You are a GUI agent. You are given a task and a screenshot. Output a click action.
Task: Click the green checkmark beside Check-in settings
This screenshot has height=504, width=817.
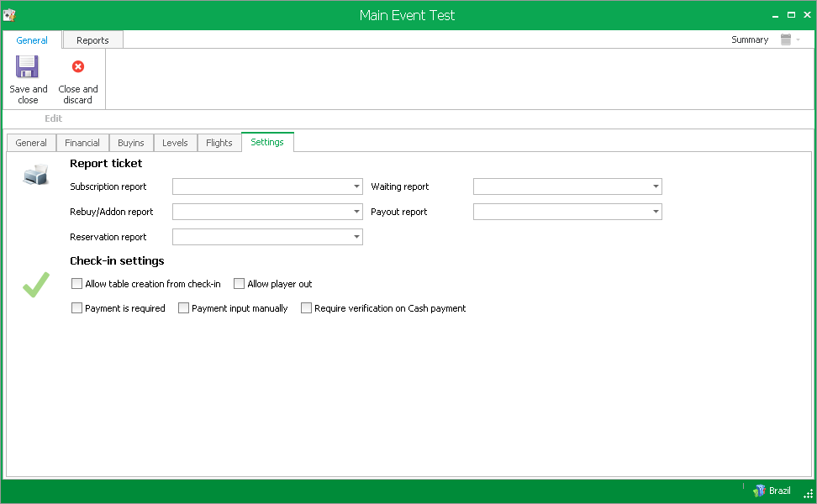click(36, 285)
